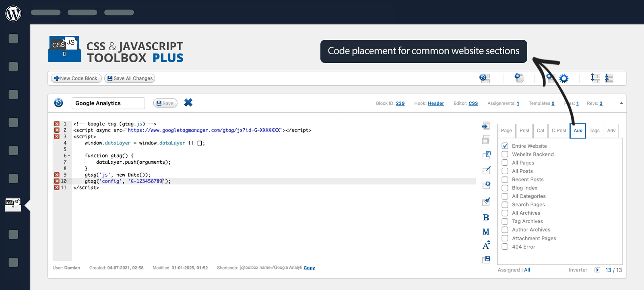Show All assignments filter link

[527, 270]
